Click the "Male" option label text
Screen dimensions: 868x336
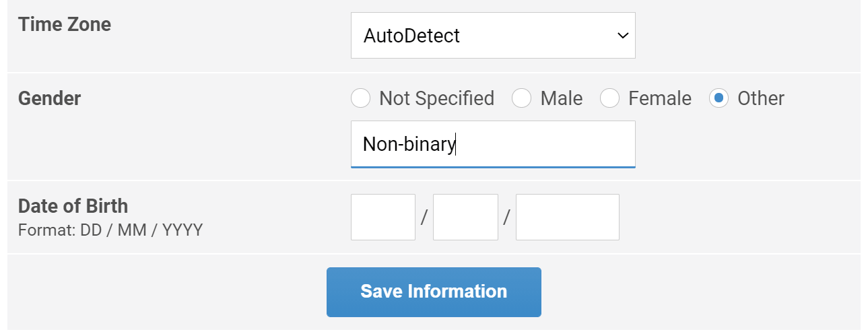tap(561, 98)
